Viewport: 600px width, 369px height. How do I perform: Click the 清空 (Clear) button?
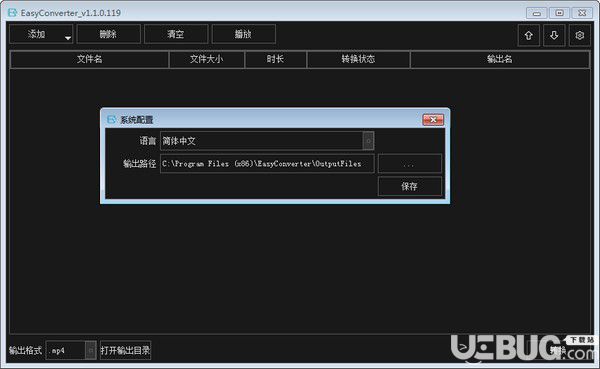click(x=176, y=34)
